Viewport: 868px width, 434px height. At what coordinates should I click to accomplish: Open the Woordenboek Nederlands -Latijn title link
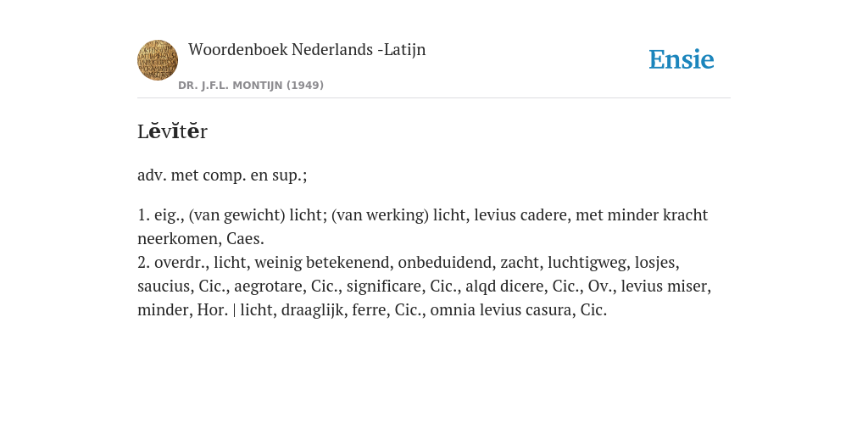(x=307, y=50)
